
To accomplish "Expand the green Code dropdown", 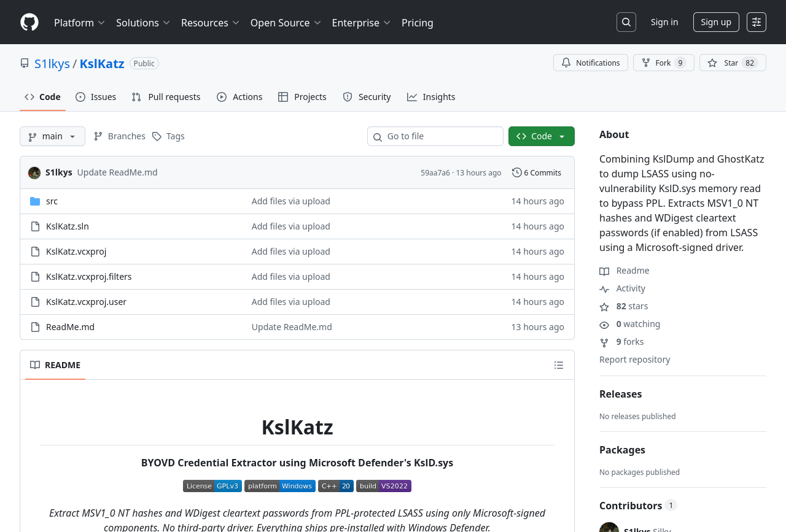I will (x=541, y=136).
